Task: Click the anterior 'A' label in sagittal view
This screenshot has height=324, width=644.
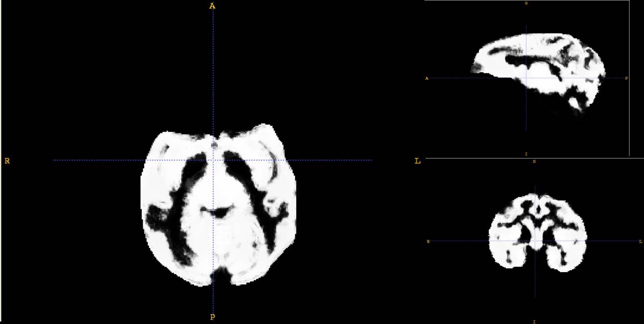Action: coord(427,78)
